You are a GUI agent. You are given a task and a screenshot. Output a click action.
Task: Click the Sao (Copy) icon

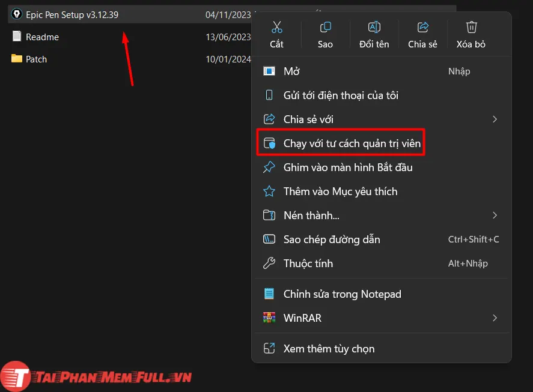pos(324,26)
